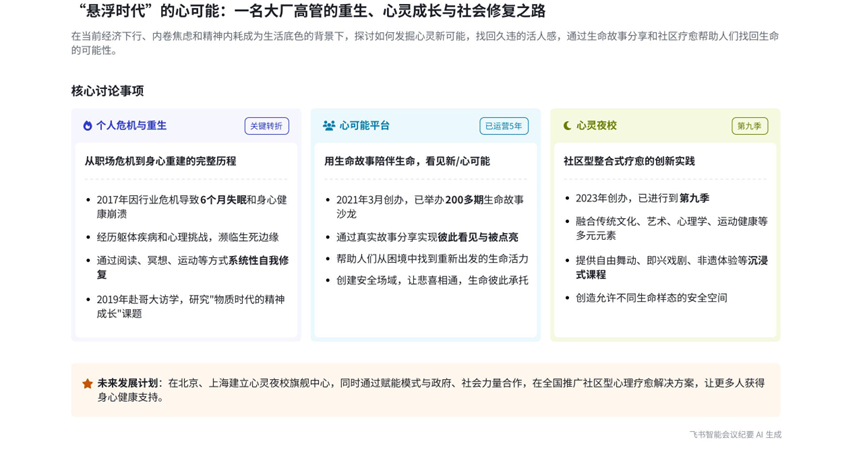This screenshot has height=450, width=863.
Task: Click the people icon beside 心可能平台
Action: [x=329, y=126]
